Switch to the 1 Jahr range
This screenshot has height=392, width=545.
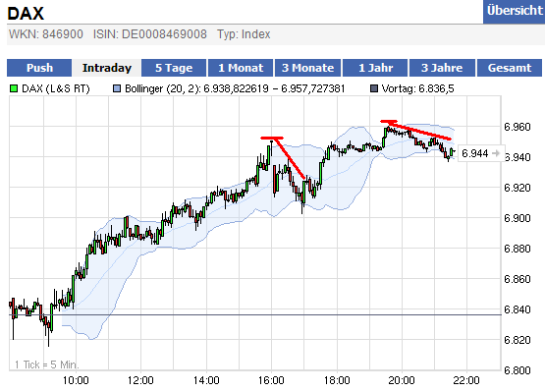pos(375,68)
